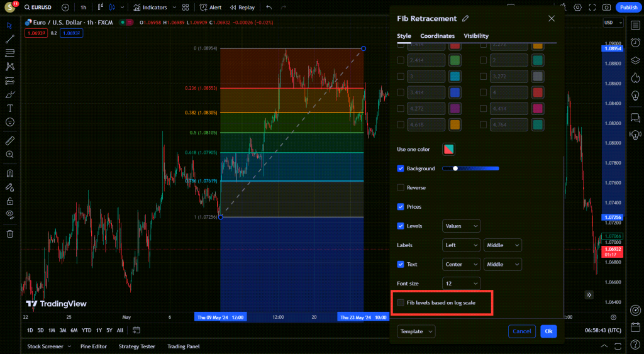This screenshot has width=644, height=354.
Task: Open the Visibility tab
Action: 476,36
